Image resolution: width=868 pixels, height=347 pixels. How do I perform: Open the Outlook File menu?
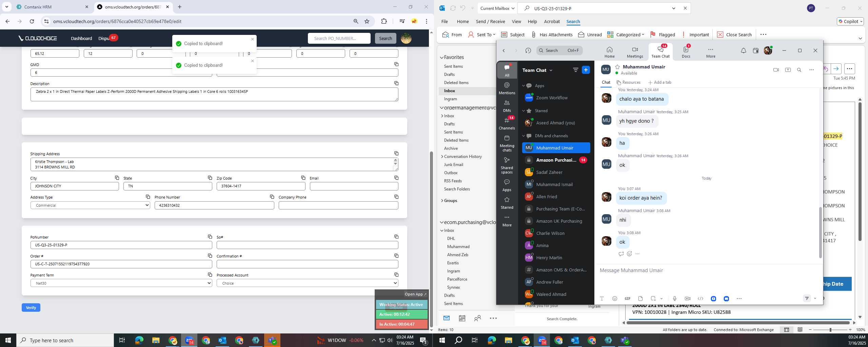point(445,21)
